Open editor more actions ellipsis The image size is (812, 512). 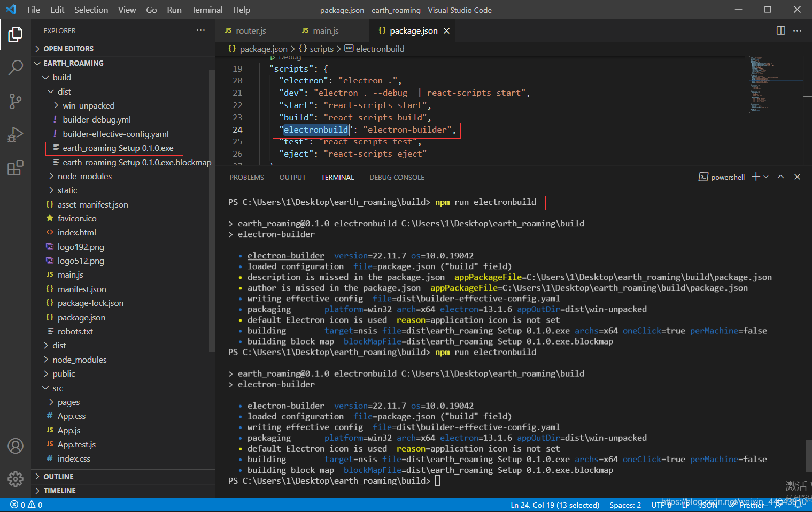click(x=797, y=30)
